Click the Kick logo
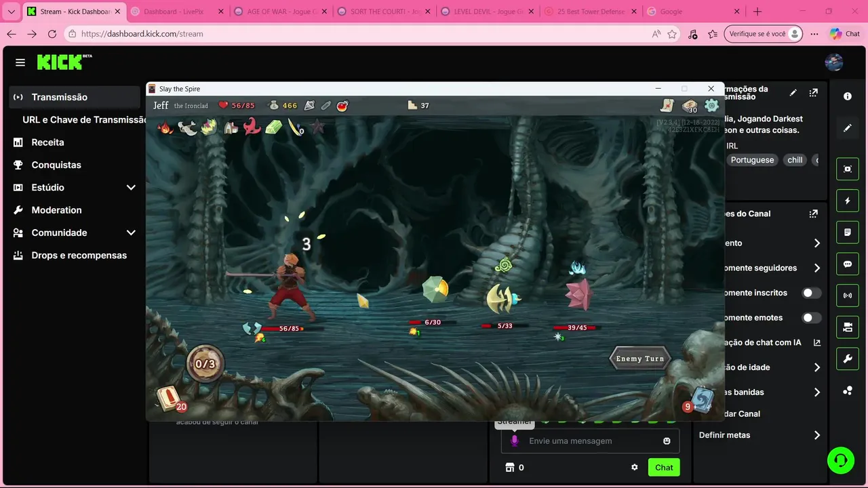 64,62
